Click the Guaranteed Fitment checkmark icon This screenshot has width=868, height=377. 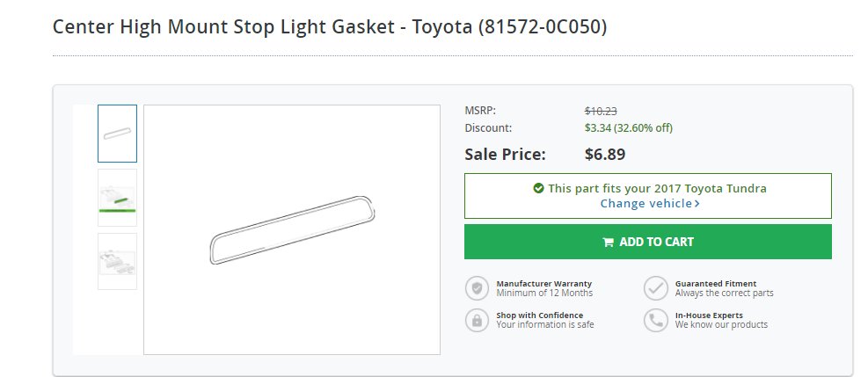pyautogui.click(x=655, y=288)
